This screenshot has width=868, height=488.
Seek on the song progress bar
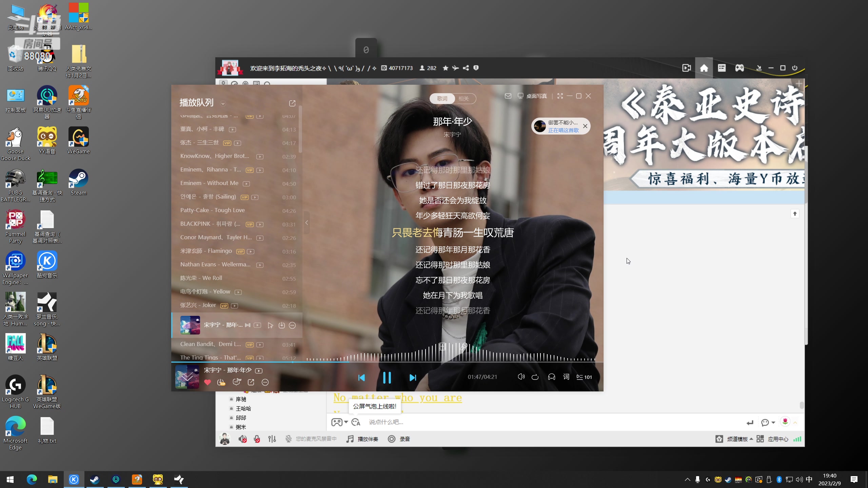coord(441,362)
